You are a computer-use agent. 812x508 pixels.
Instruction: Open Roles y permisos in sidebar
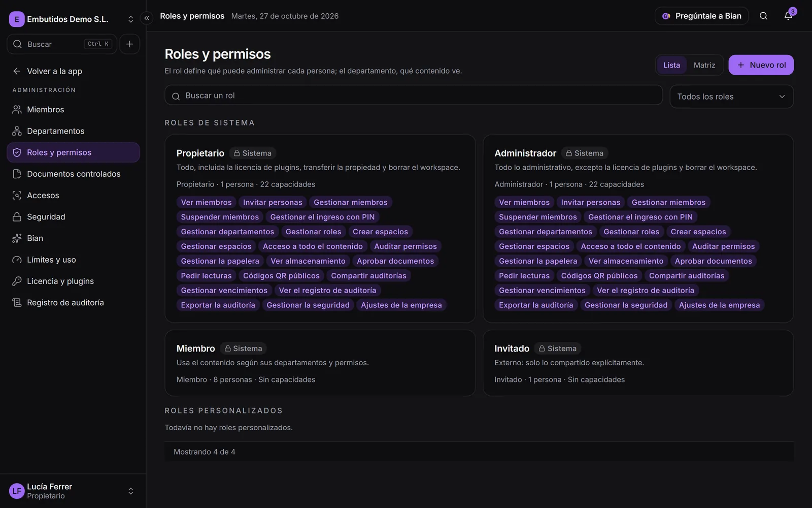[73, 152]
